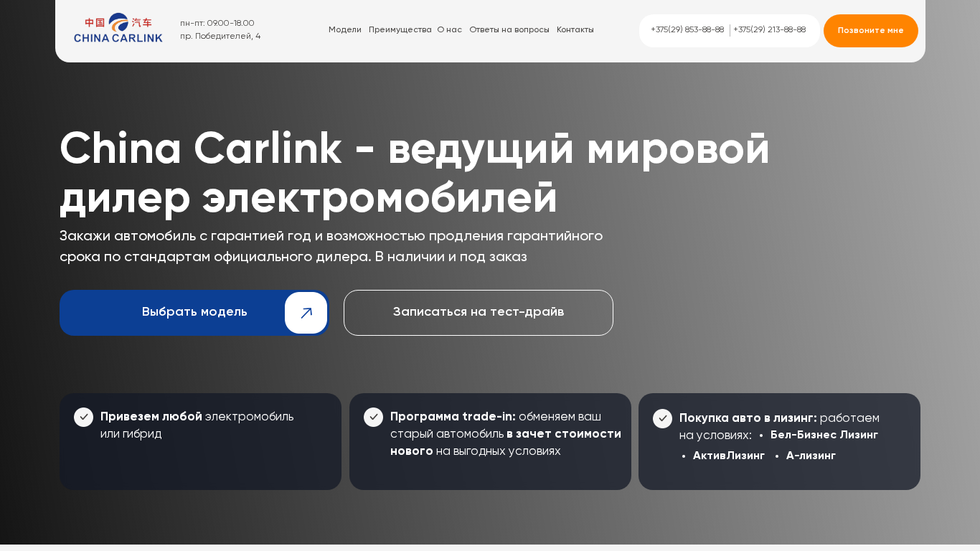Click the Привезем любой электромобиль card text
This screenshot has width=980, height=551.
tap(197, 425)
